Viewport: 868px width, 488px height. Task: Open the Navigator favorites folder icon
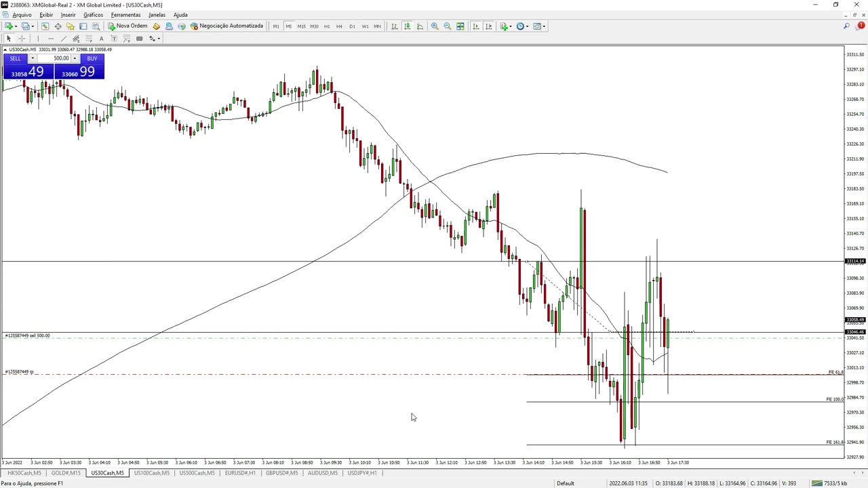[x=71, y=26]
